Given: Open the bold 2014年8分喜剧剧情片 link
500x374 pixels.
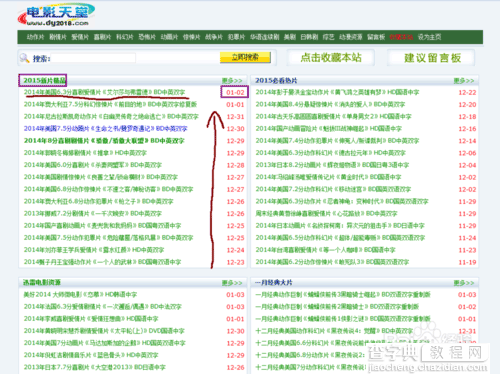Looking at the screenshot, I should tap(104, 141).
